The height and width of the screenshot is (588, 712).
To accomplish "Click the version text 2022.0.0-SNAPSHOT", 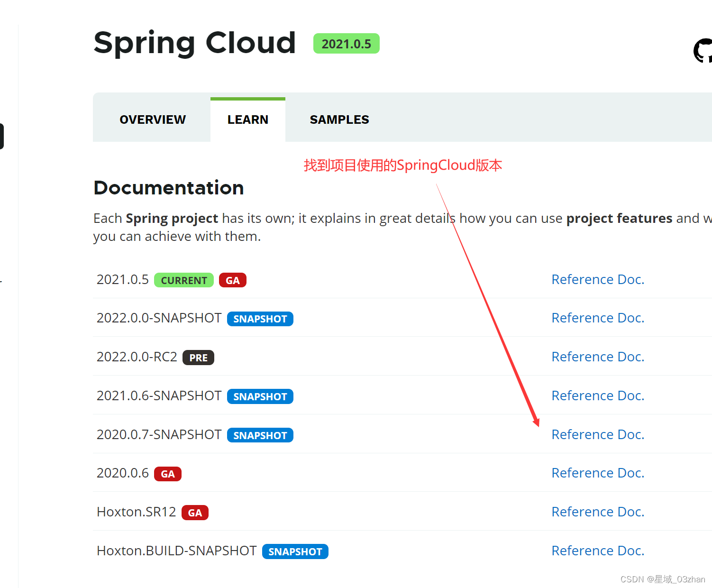I will pos(159,318).
